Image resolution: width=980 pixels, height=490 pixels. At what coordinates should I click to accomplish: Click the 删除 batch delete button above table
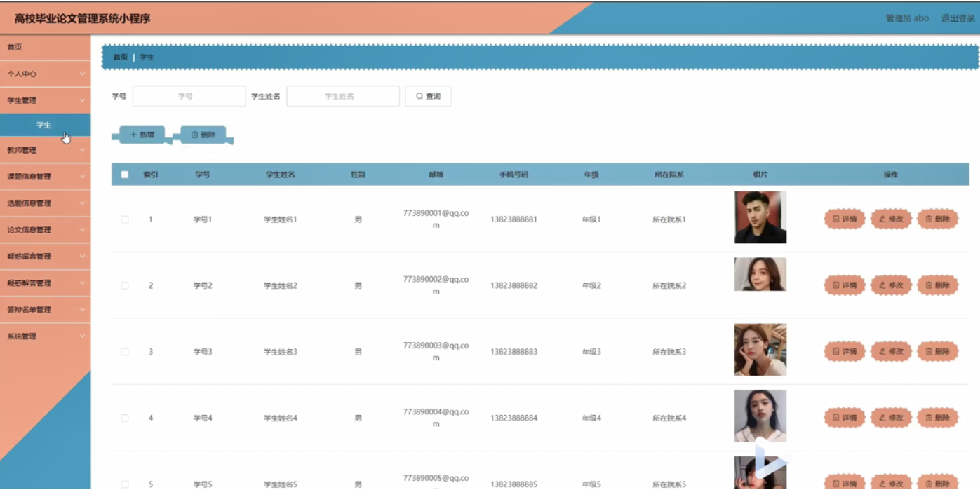[203, 135]
